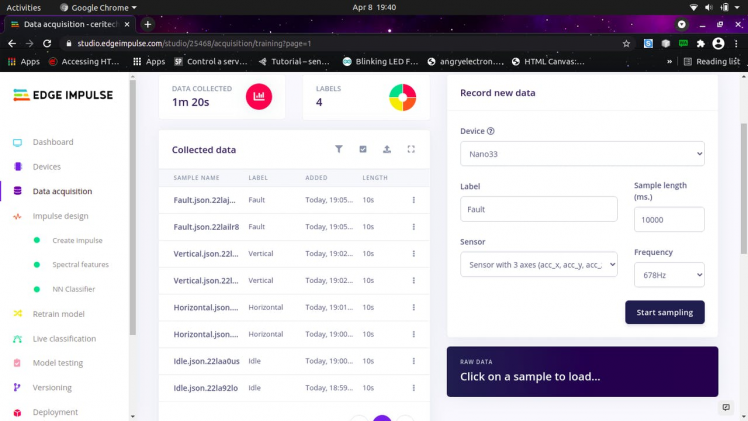
Task: Open NN Classifier sub-item
Action: [73, 289]
